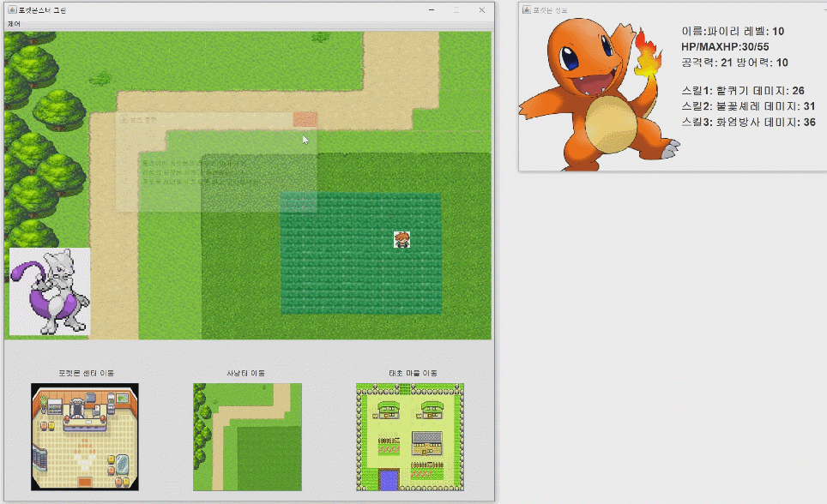This screenshot has height=504, width=827.
Task: Click the starting village map thumbnail
Action: point(410,437)
